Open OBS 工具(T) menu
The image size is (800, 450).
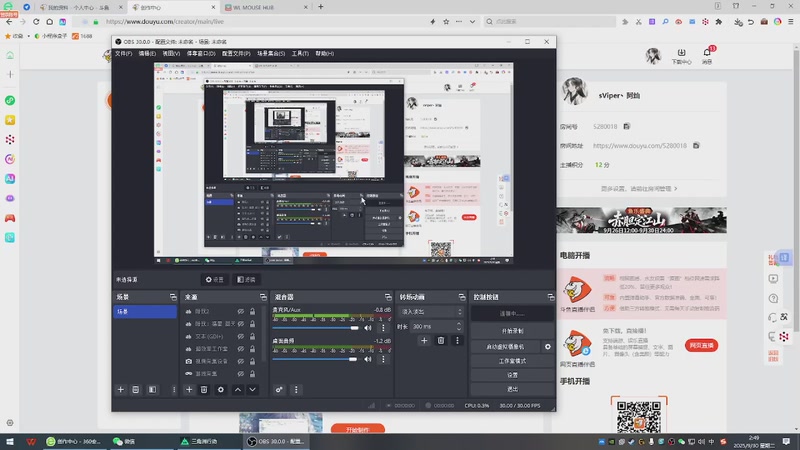(300, 54)
